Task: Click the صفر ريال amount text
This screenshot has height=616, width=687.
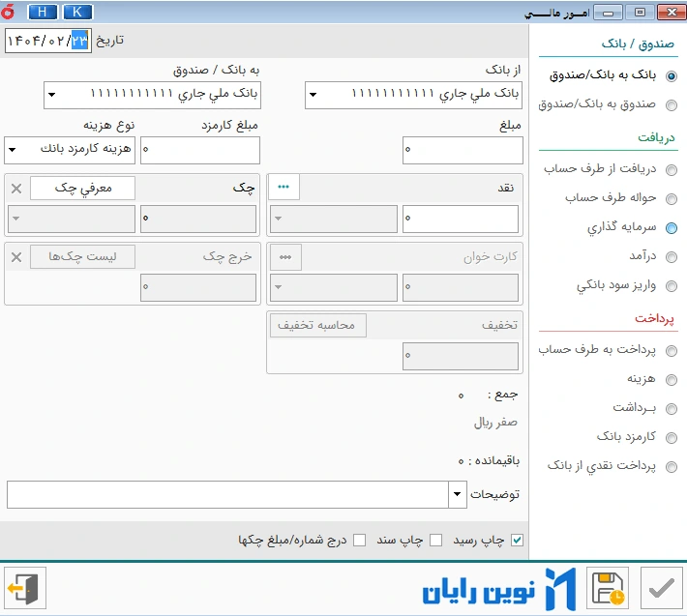Action: (x=495, y=423)
